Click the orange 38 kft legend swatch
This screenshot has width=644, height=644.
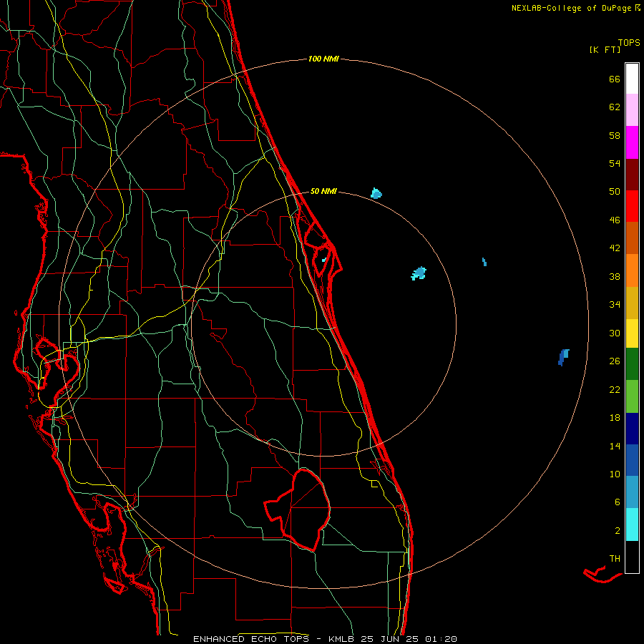[x=632, y=270]
